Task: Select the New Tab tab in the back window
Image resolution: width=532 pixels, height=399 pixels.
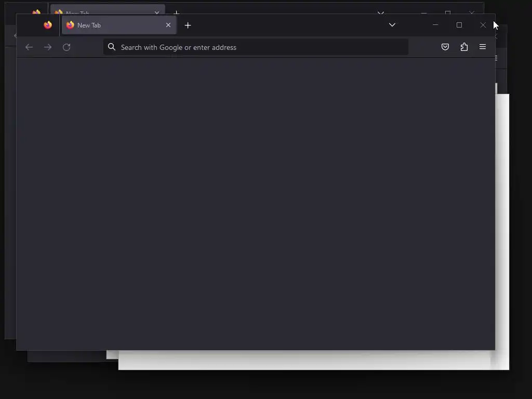Action: 108,9
